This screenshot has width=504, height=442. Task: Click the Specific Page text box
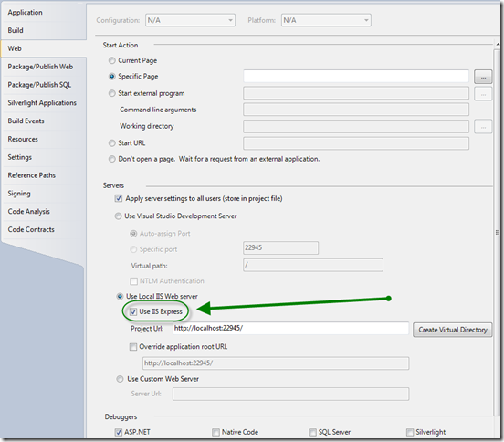356,76
